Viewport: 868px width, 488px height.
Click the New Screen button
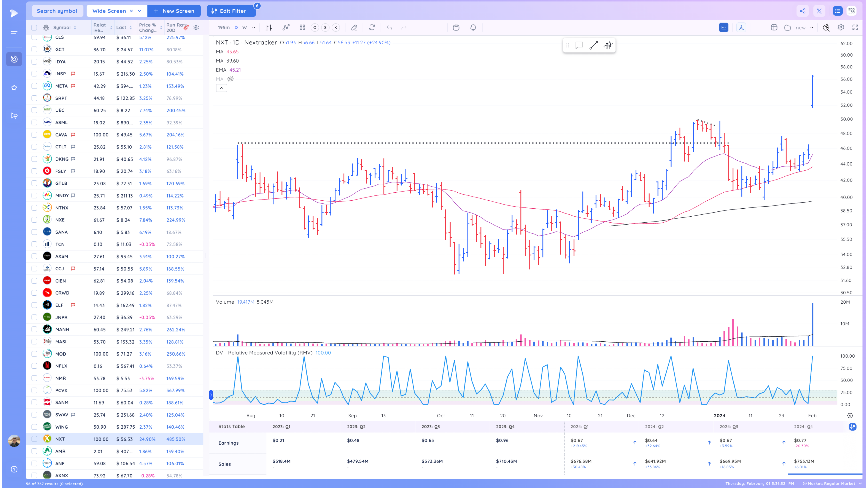(174, 11)
